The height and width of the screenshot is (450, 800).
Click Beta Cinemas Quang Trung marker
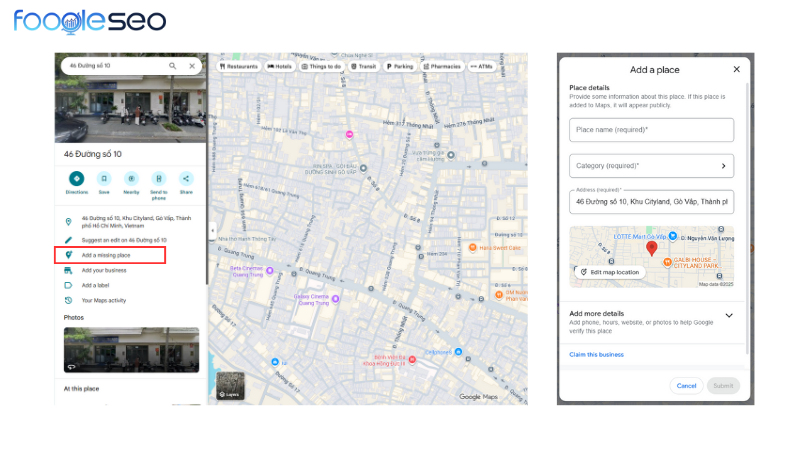click(270, 270)
